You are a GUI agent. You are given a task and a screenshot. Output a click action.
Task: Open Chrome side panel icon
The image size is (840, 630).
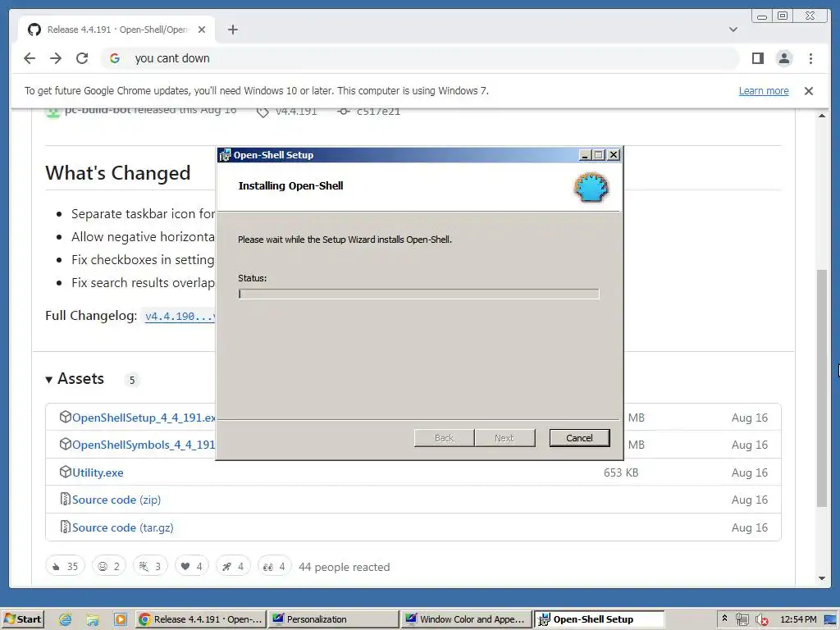tap(757, 58)
